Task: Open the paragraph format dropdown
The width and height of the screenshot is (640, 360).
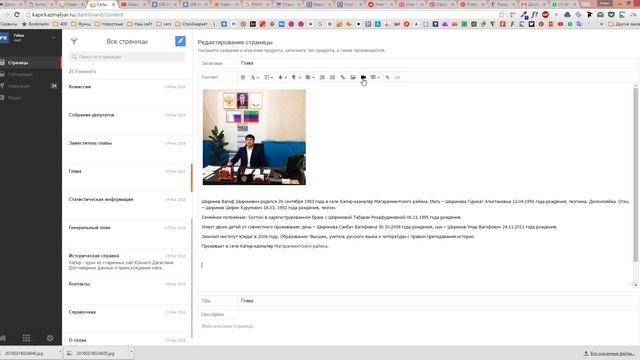Action: [296, 77]
